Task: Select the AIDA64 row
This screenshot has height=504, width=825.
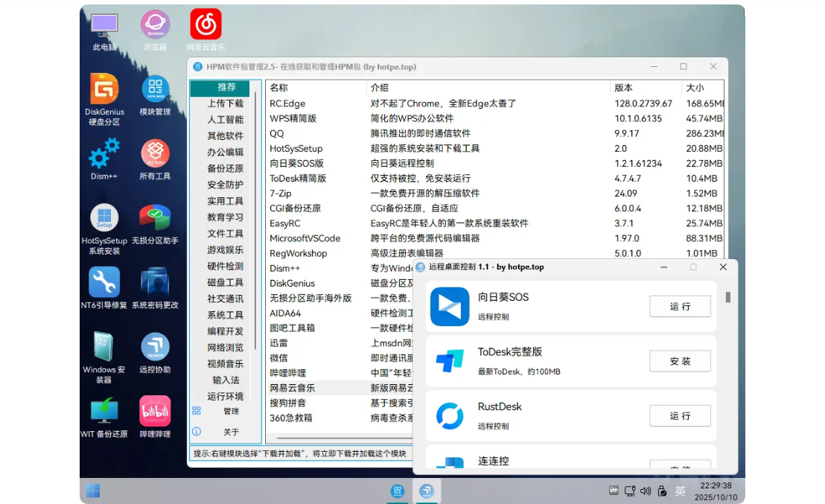Action: click(x=340, y=313)
